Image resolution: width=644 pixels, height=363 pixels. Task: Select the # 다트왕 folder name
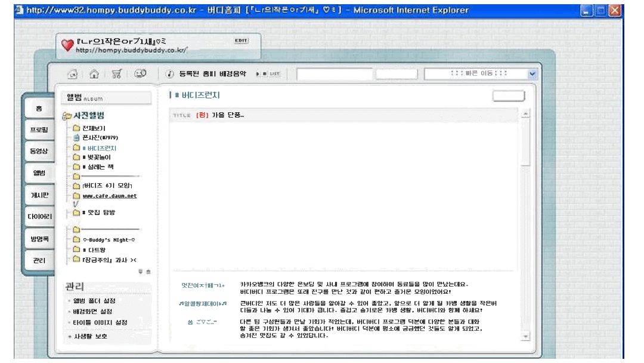(94, 250)
